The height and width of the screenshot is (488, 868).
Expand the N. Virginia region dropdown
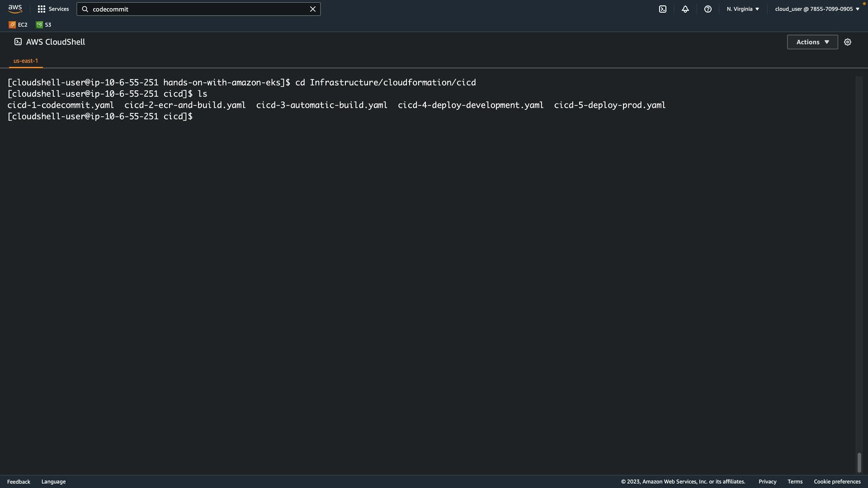coord(743,9)
